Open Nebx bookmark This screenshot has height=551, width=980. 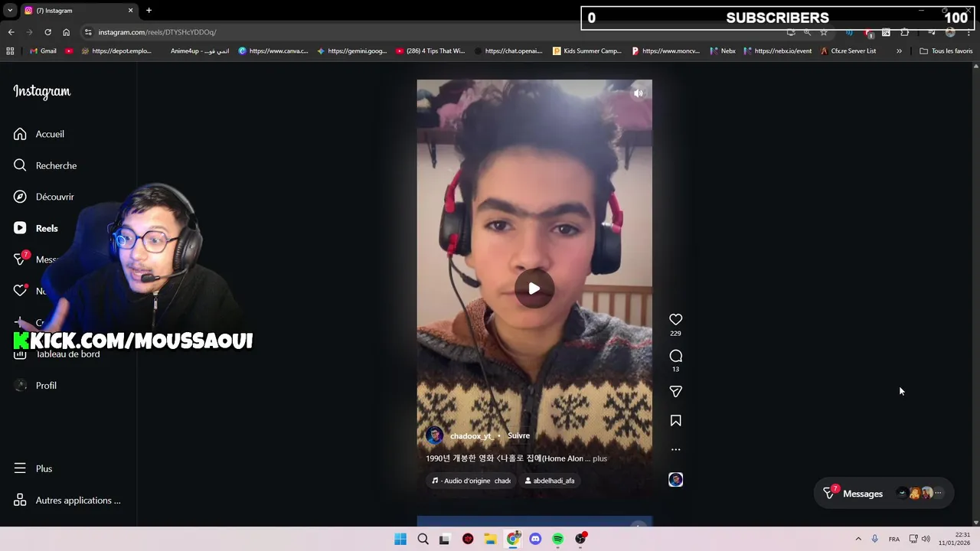(723, 51)
